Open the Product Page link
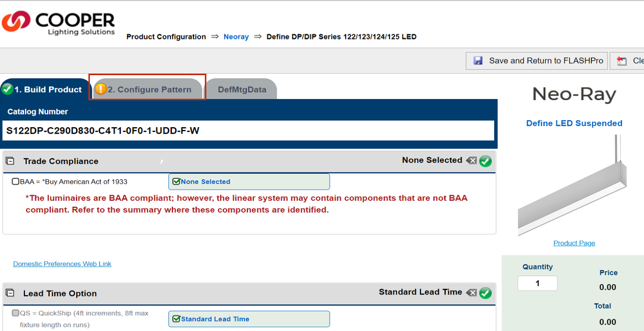The width and height of the screenshot is (644, 331). click(x=574, y=243)
